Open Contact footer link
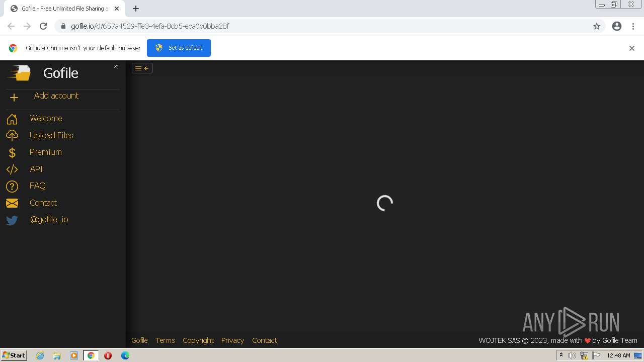The image size is (644, 362). coord(265,340)
